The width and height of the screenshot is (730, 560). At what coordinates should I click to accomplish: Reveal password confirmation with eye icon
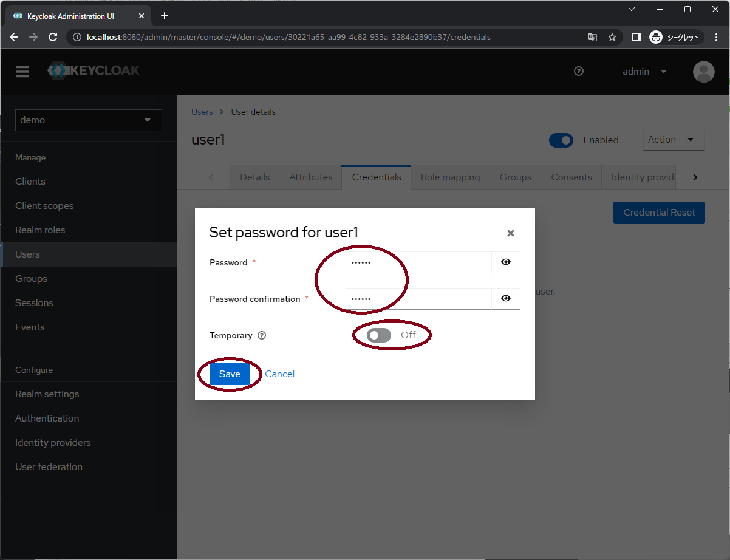click(506, 299)
